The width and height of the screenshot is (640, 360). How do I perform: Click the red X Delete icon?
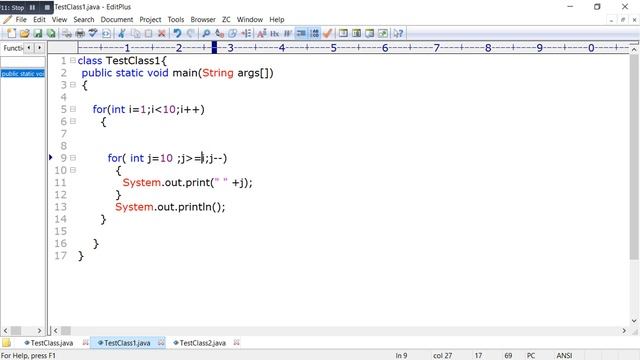click(162, 33)
